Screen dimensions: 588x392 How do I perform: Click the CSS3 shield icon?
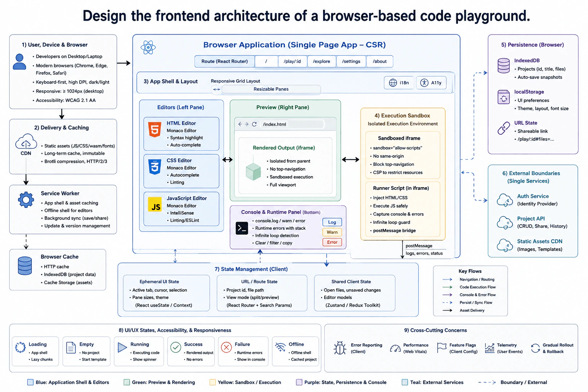(155, 167)
